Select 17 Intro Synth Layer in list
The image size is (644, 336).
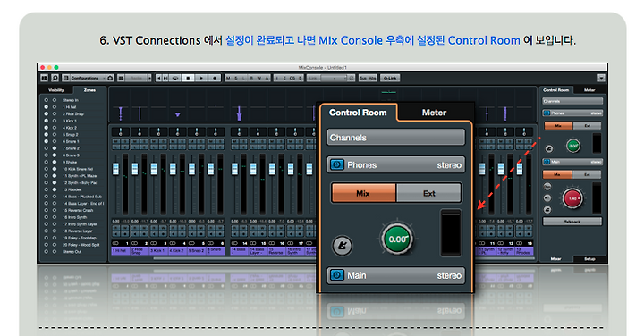pyautogui.click(x=80, y=224)
